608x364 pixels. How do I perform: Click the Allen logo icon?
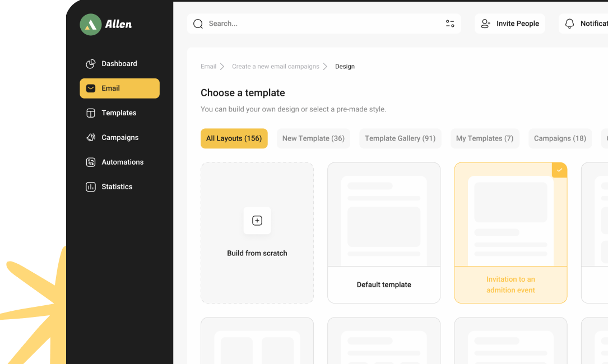point(90,24)
